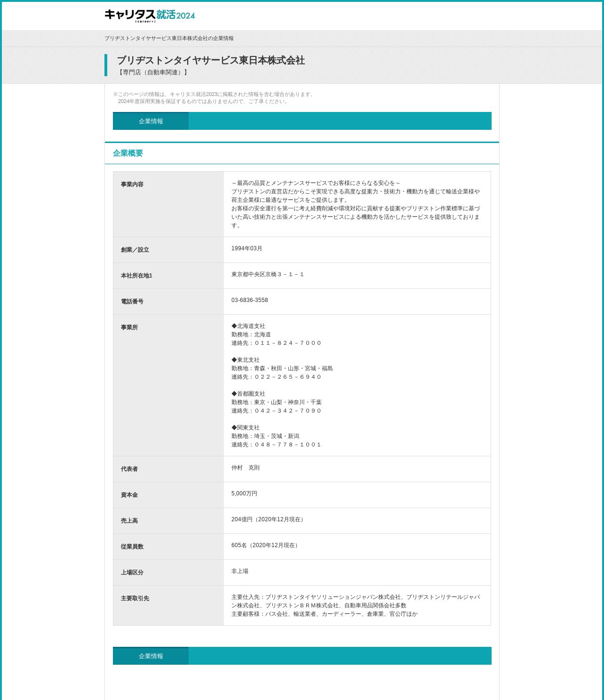Click the notice mentioning キャリタス就活2023
Image resolution: width=604 pixels, height=700 pixels.
[x=214, y=97]
